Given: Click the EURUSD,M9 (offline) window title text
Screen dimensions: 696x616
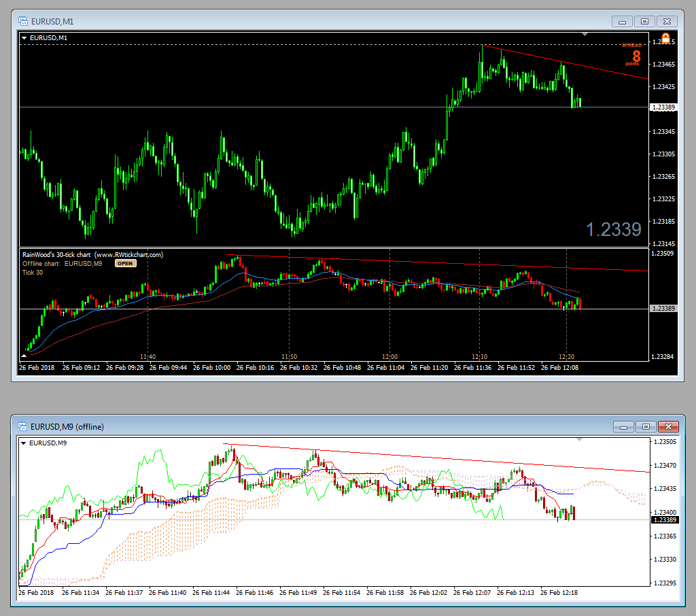Looking at the screenshot, I should pos(67,427).
